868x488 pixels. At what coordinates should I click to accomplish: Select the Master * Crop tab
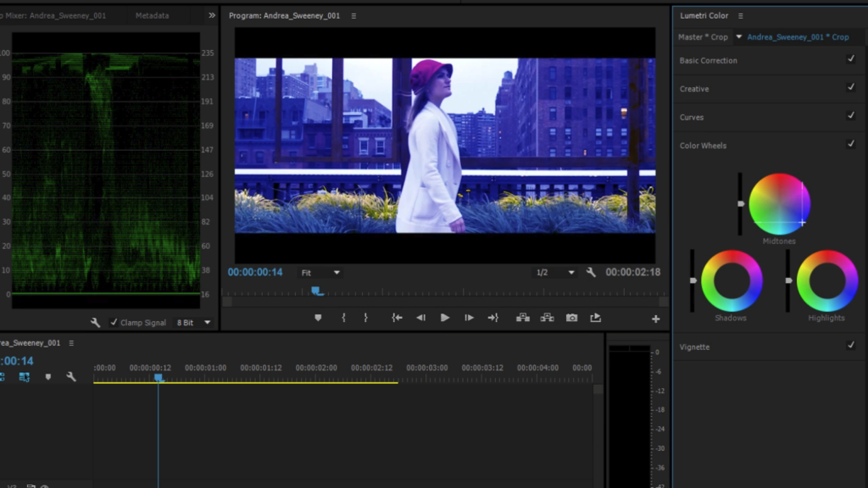(703, 37)
